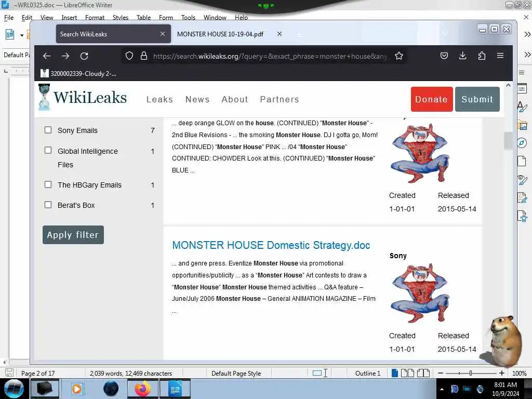
Task: Go forward in Firefox history
Action: (x=65, y=56)
